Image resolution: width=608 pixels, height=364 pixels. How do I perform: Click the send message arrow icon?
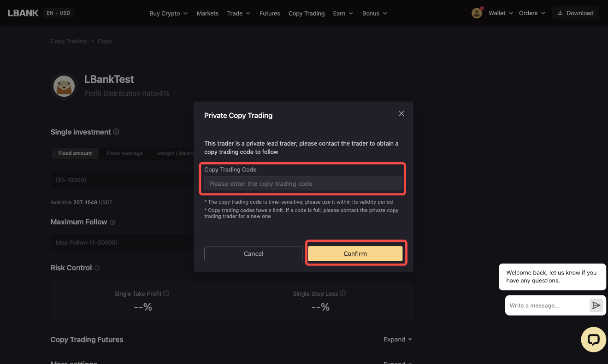(x=596, y=305)
